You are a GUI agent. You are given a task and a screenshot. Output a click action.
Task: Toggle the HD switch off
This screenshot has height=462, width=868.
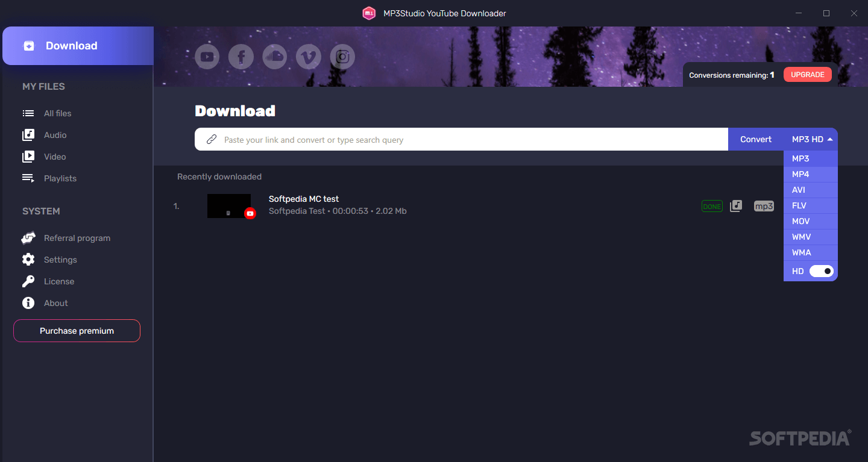point(822,271)
